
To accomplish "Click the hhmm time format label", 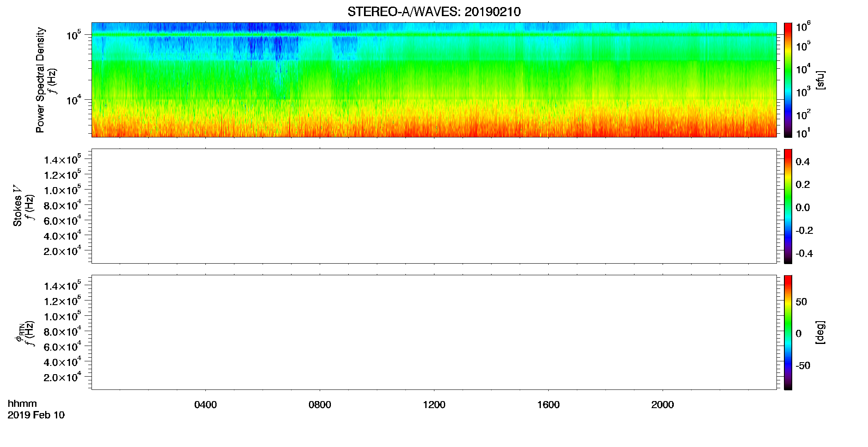I will coord(22,404).
